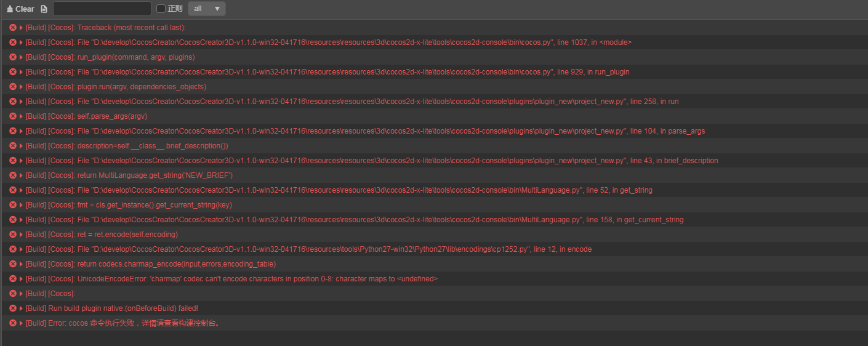Expand the Traceback (most recent call last) entry
The width and height of the screenshot is (868, 346).
pyautogui.click(x=21, y=28)
